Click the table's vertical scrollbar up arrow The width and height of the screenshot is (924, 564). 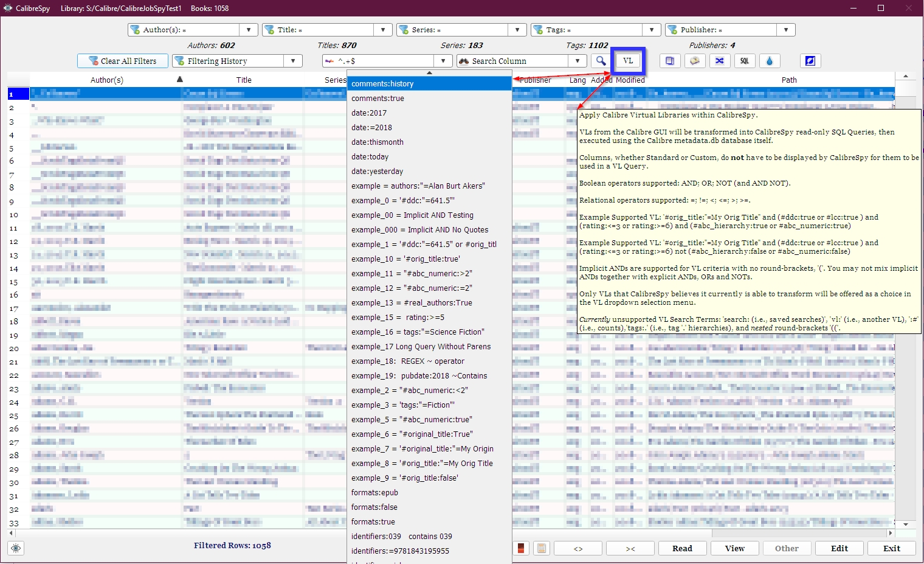[x=906, y=77]
